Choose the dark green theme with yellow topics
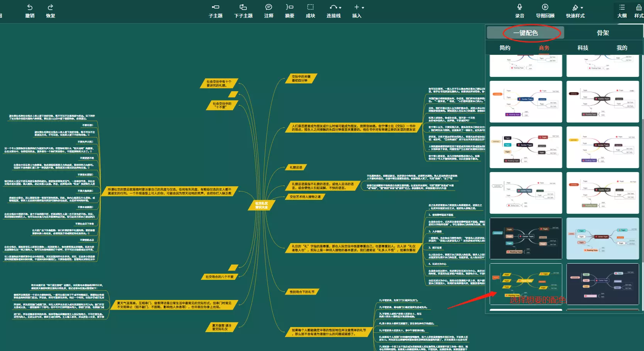Viewport: 644px width, 351px height. [x=526, y=284]
